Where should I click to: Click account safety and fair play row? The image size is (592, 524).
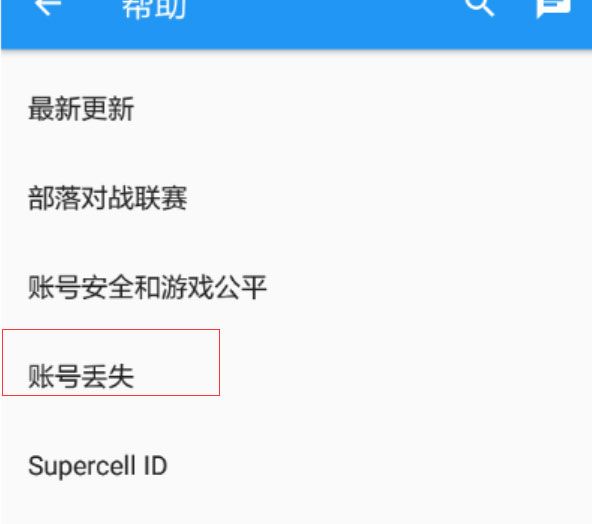click(296, 287)
